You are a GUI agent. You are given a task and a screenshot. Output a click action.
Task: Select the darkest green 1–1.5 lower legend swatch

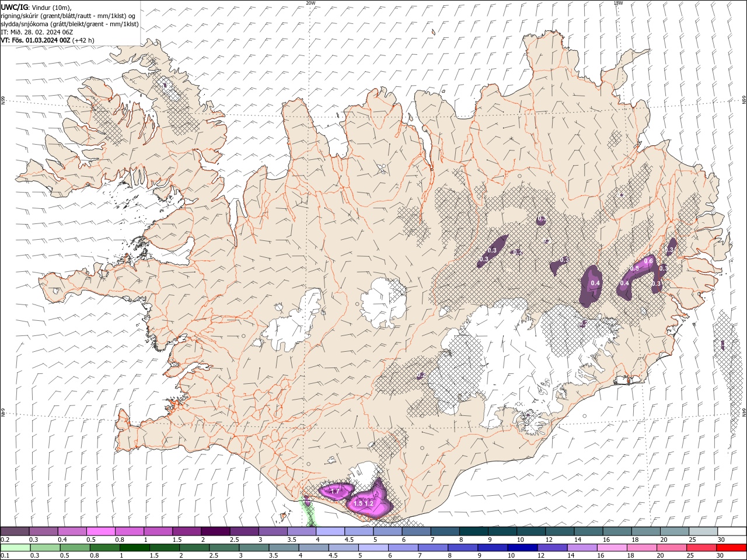coord(134,548)
